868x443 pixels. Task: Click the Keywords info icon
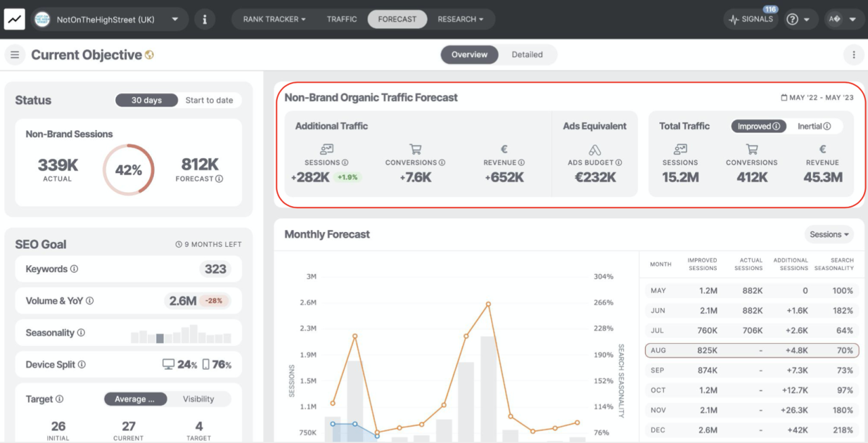(x=75, y=269)
